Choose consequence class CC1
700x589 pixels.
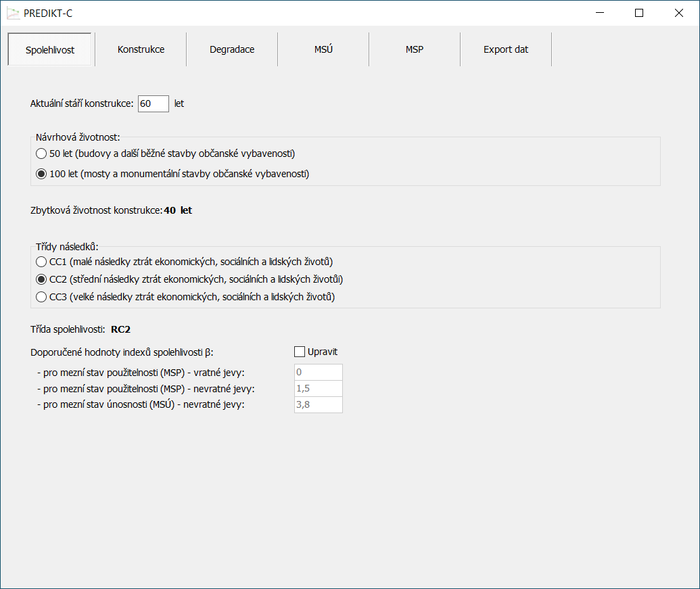[184, 262]
